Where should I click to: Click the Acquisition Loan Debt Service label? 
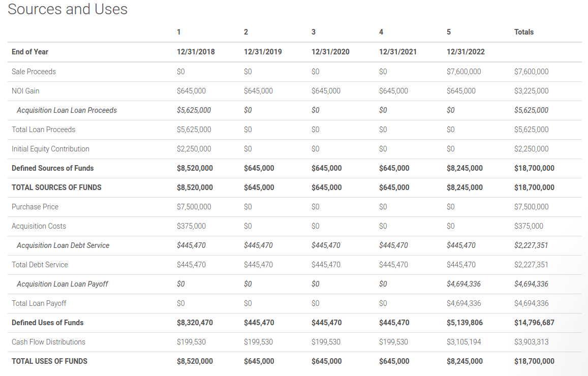pyautogui.click(x=63, y=245)
